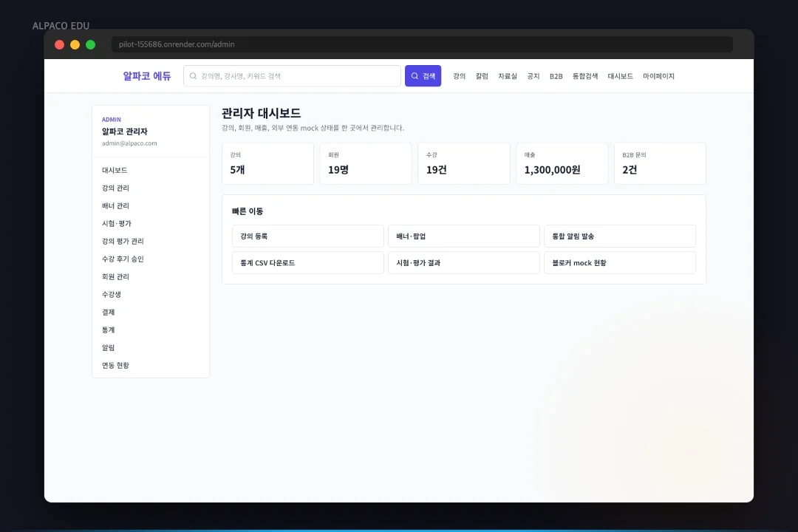Click the 빠른 이동 section title
The image size is (798, 532).
248,211
